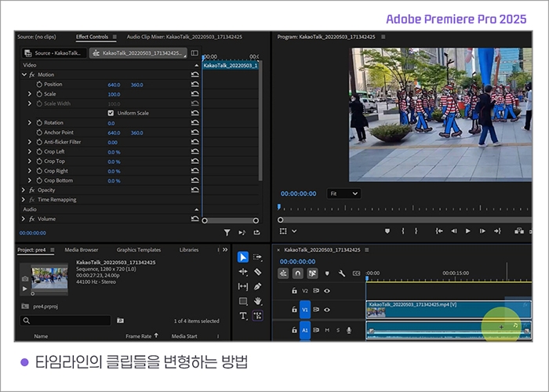549x392 pixels.
Task: Solo the A1 audio track
Action: pos(338,330)
